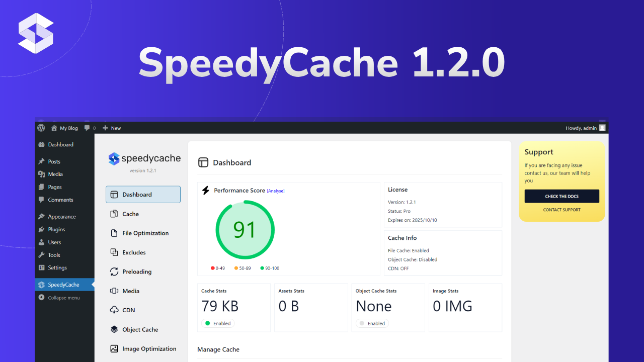Open the Dashboard tab in SpeedyCache nav
644x362 pixels.
(x=143, y=195)
